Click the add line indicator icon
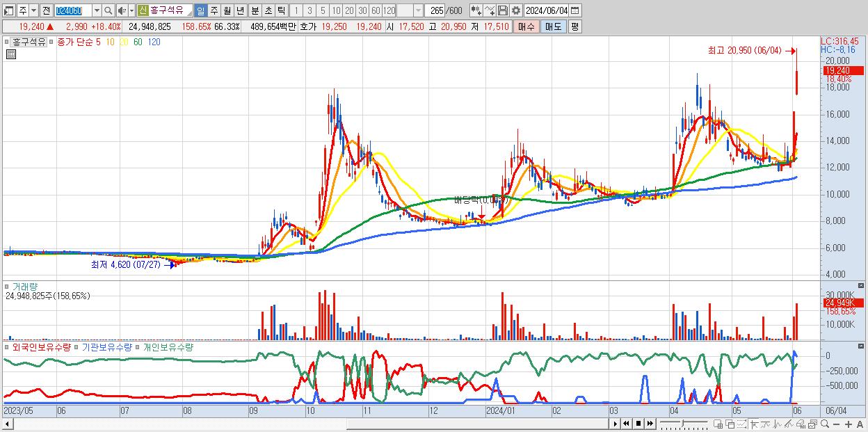868x432 pixels. tap(490, 10)
